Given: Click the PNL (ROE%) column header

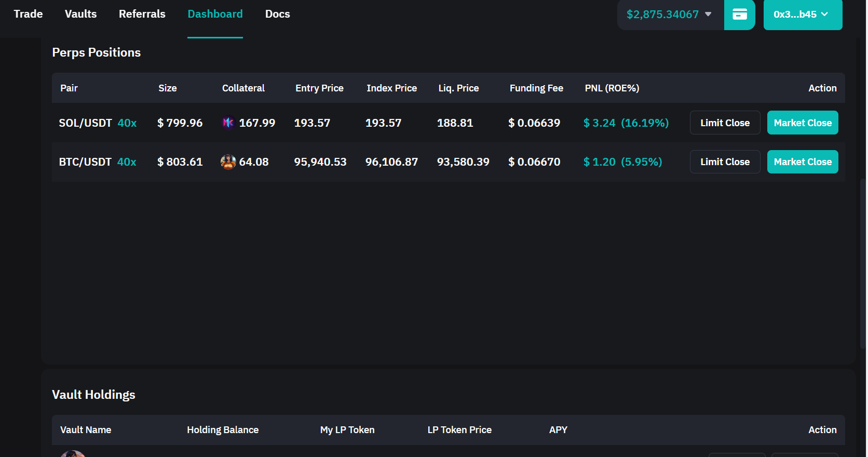Looking at the screenshot, I should point(612,88).
